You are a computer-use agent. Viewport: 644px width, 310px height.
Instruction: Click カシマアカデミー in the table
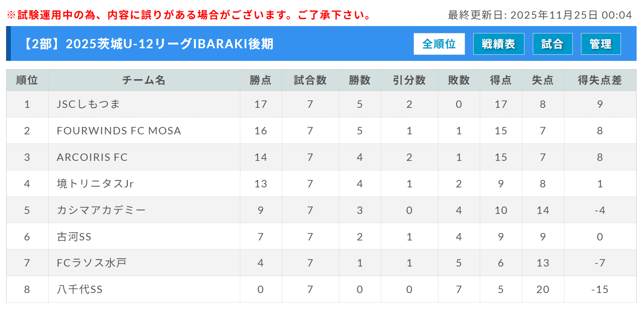point(101,210)
